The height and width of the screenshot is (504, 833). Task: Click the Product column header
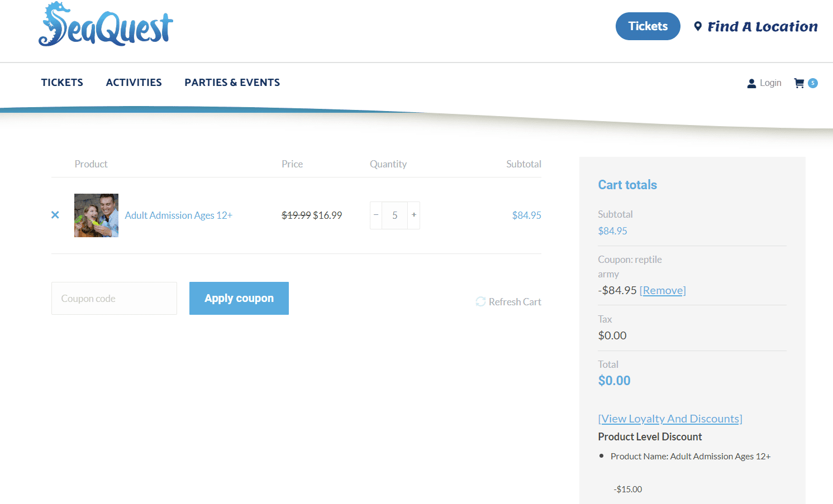(91, 164)
